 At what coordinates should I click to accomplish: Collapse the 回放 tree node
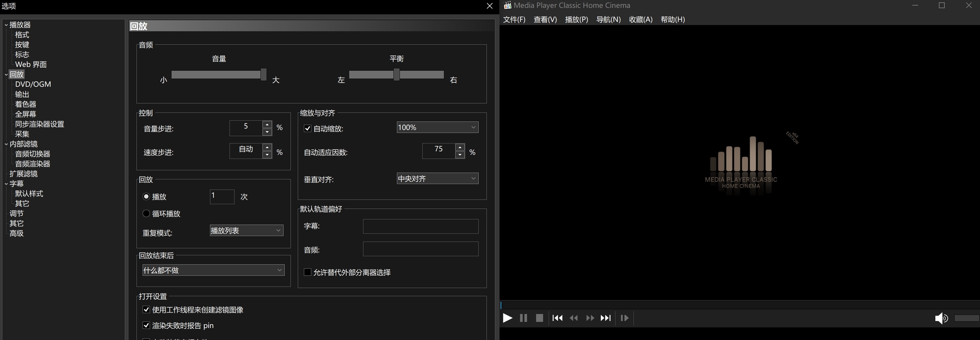click(6, 74)
